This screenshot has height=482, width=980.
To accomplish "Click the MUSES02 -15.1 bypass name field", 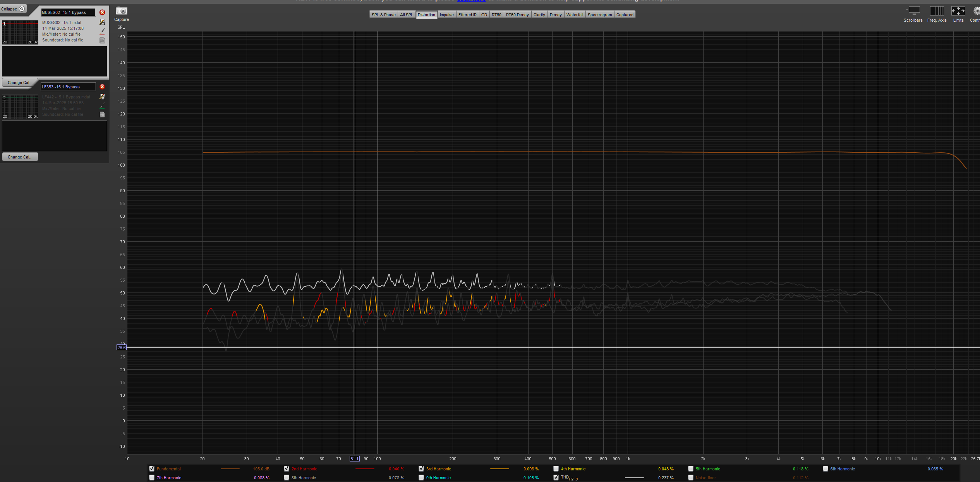I will click(x=68, y=12).
